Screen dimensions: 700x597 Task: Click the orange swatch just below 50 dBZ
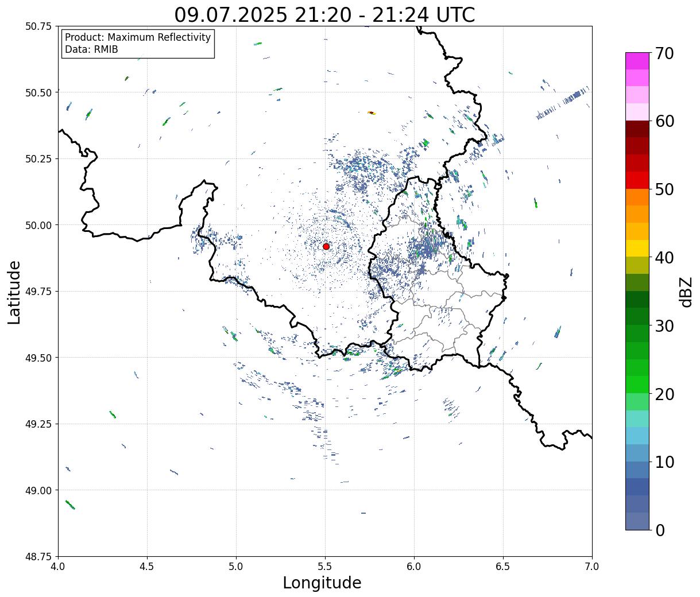[637, 197]
